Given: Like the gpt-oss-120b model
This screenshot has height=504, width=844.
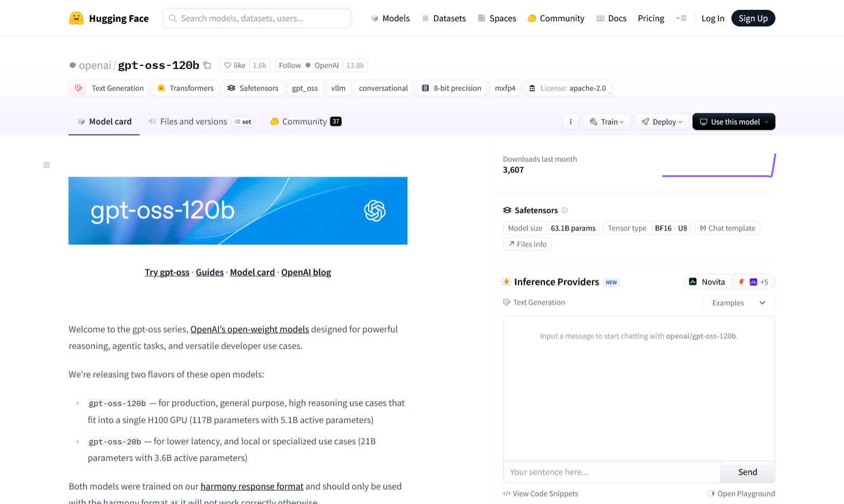Looking at the screenshot, I should [x=235, y=65].
